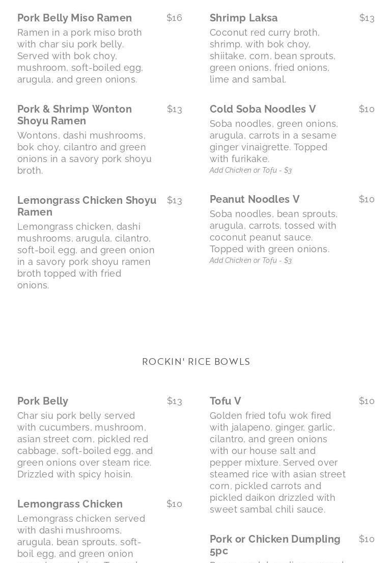This screenshot has width=392, height=563.
Task: Open the Pork or Chicken Dumpling 5pc item
Action: [275, 545]
